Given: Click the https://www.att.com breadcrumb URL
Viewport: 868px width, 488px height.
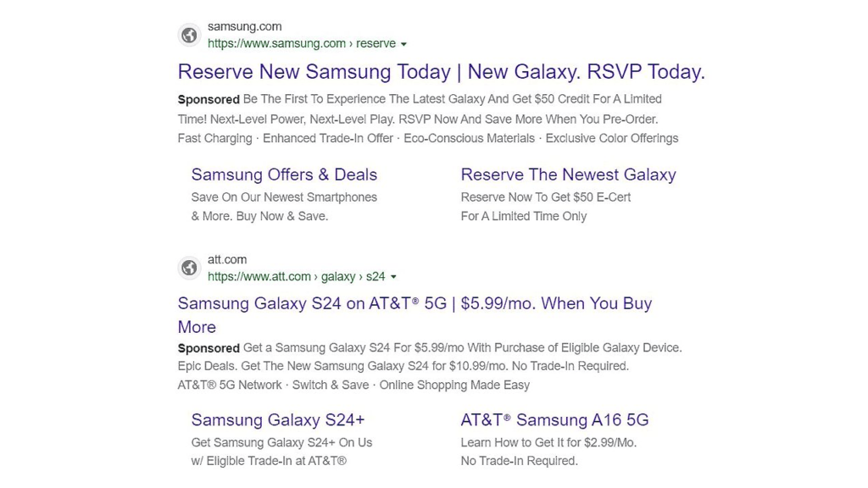Looking at the screenshot, I should (259, 276).
